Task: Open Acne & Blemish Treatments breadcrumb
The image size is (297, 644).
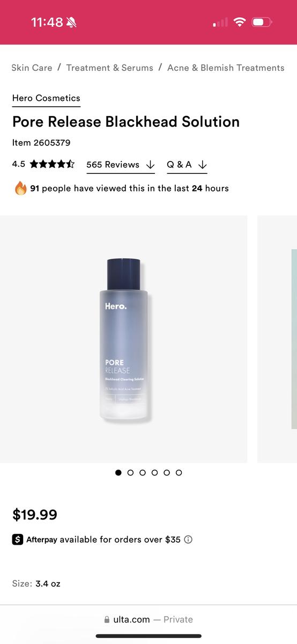Action: pyautogui.click(x=226, y=68)
